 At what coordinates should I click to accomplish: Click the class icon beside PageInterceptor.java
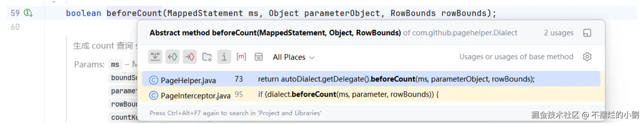[x=154, y=96]
